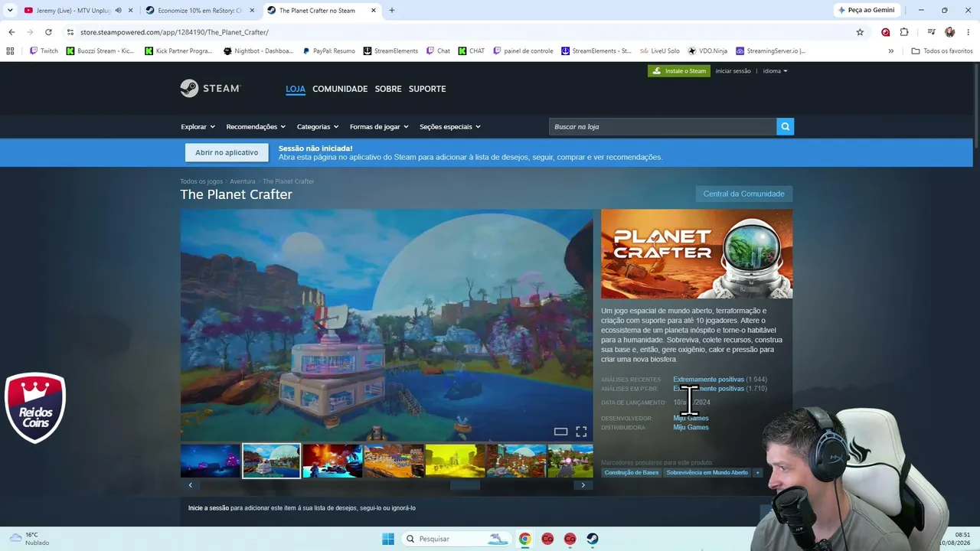Toggle theater mode on the screenshot viewer
980x551 pixels.
click(560, 432)
